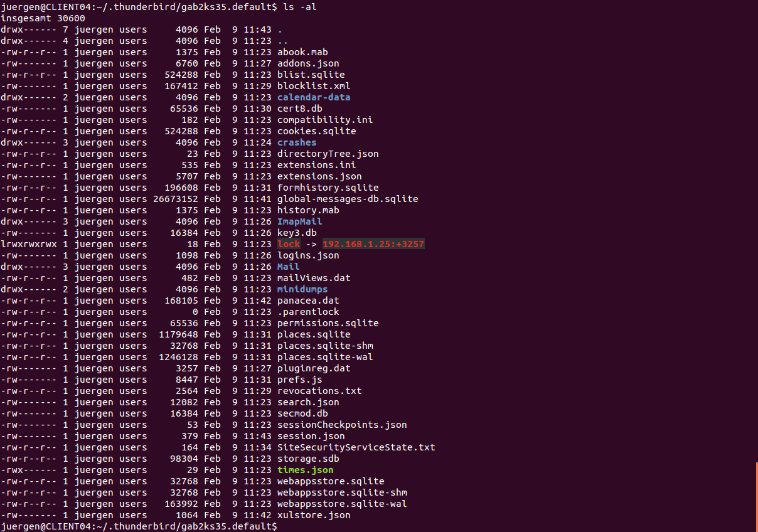Image resolution: width=758 pixels, height=532 pixels.
Task: Click the key3.db filename
Action: pyautogui.click(x=297, y=233)
